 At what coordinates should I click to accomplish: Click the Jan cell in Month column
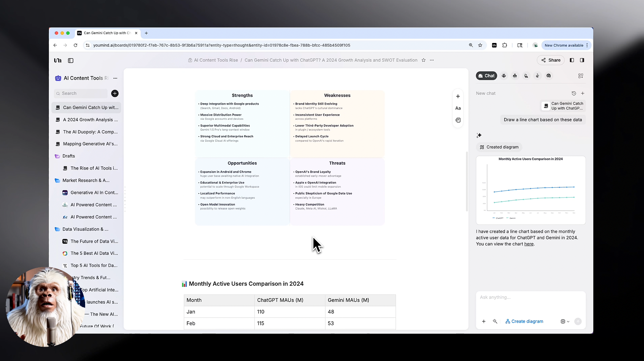[219, 312]
